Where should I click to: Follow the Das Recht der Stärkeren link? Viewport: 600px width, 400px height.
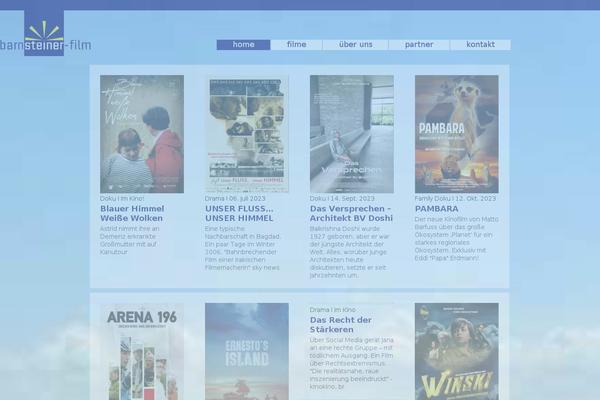(341, 325)
